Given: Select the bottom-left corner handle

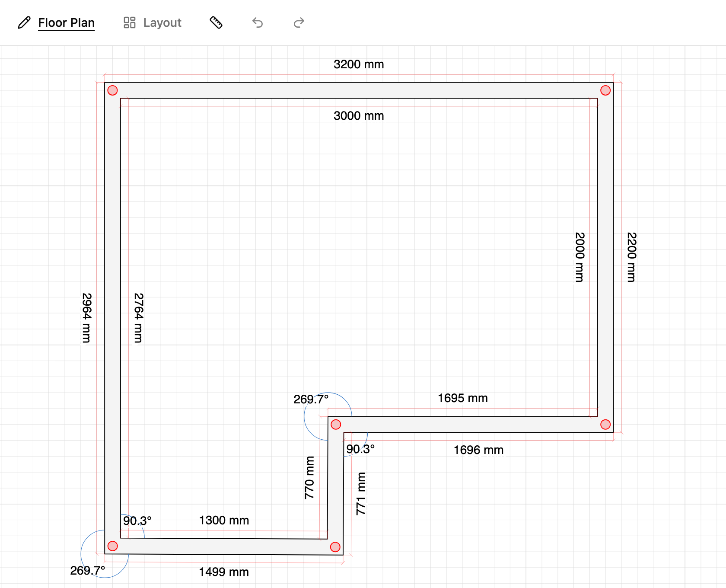Looking at the screenshot, I should pos(112,546).
